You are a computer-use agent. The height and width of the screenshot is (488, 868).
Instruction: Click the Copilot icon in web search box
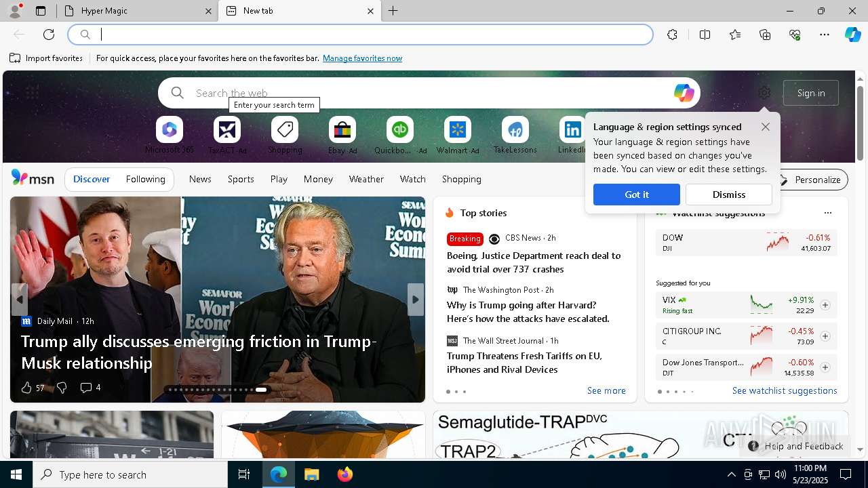pos(684,93)
